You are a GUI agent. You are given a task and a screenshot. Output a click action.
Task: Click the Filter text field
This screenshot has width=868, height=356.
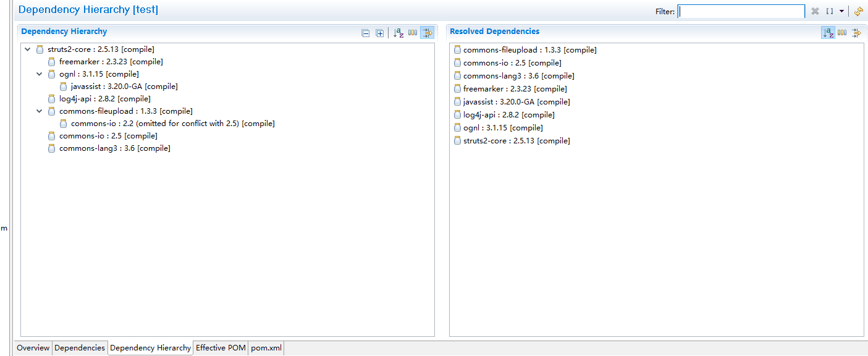click(x=741, y=11)
